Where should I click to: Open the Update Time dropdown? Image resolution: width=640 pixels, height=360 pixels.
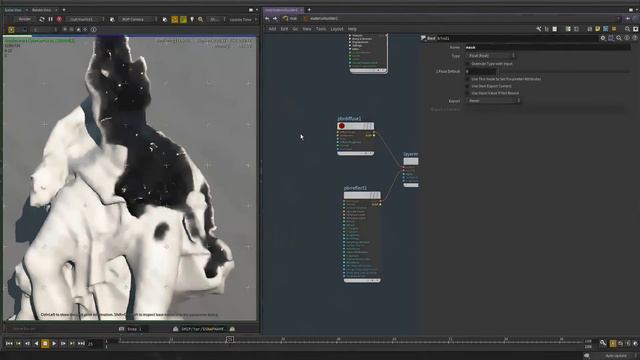coord(243,20)
